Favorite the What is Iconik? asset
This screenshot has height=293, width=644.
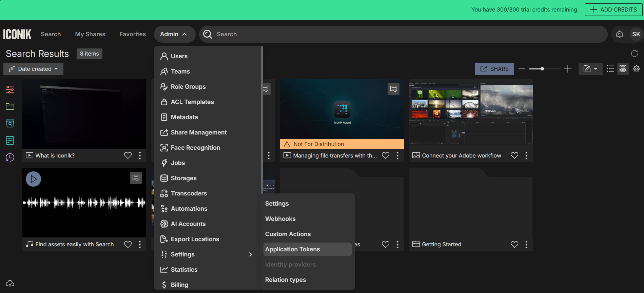[x=128, y=155]
